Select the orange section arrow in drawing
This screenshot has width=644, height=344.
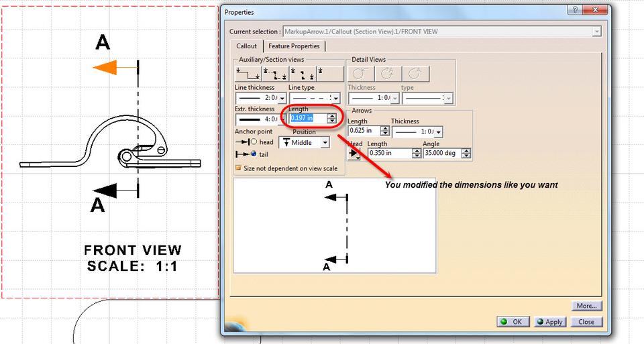(x=105, y=67)
